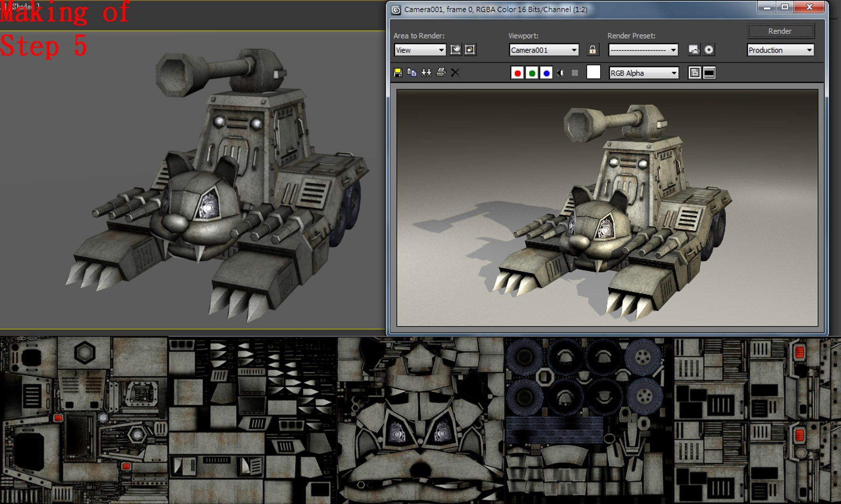Toggle the red channel display
Image resolution: width=841 pixels, height=504 pixels.
click(517, 73)
